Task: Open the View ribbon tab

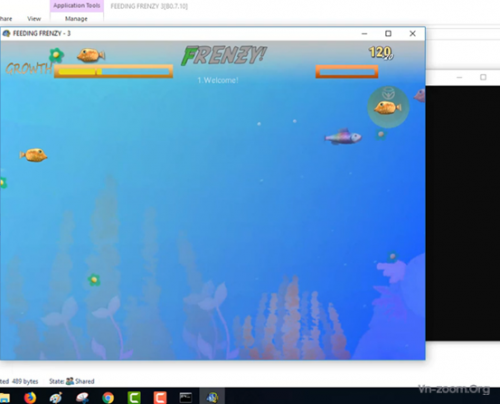Action: [x=34, y=19]
